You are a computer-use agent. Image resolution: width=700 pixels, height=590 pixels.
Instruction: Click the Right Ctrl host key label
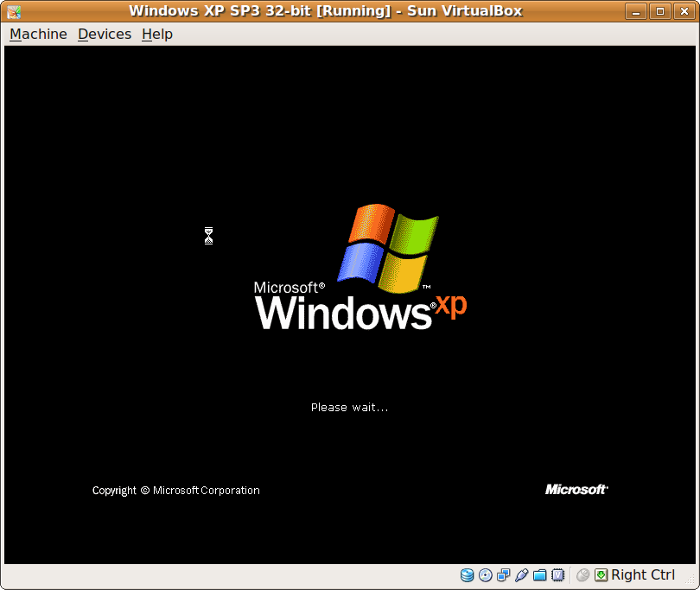pyautogui.click(x=641, y=574)
